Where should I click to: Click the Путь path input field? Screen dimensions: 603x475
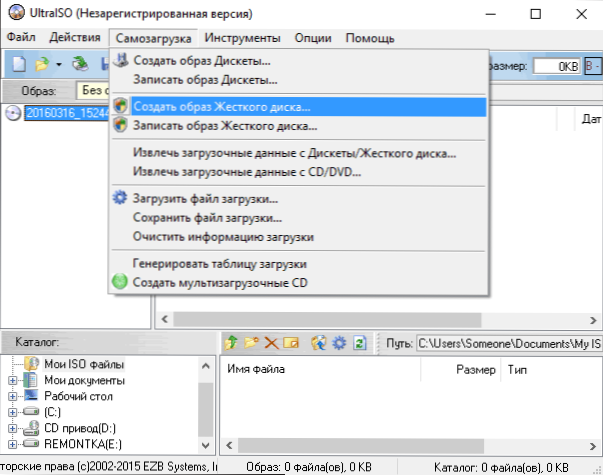coord(509,343)
